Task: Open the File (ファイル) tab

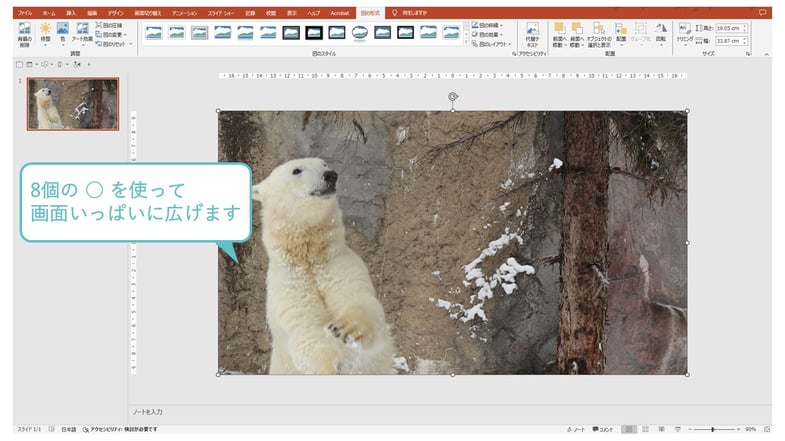Action: [25, 13]
